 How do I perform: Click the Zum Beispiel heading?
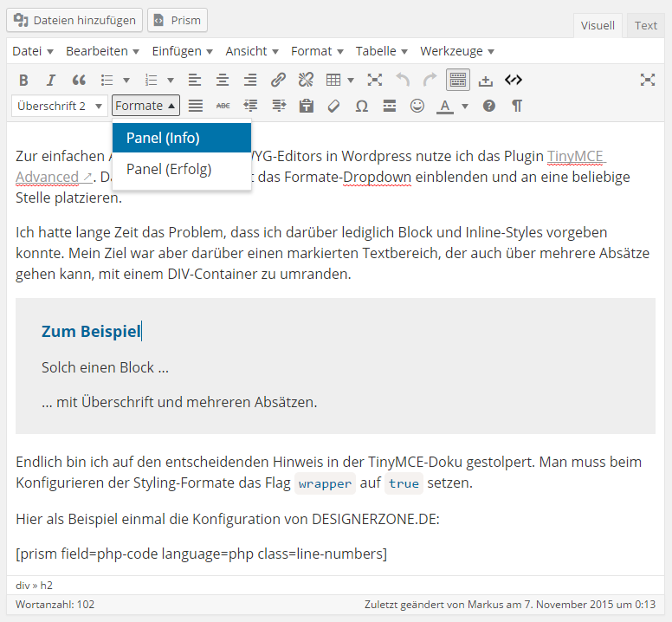(91, 332)
